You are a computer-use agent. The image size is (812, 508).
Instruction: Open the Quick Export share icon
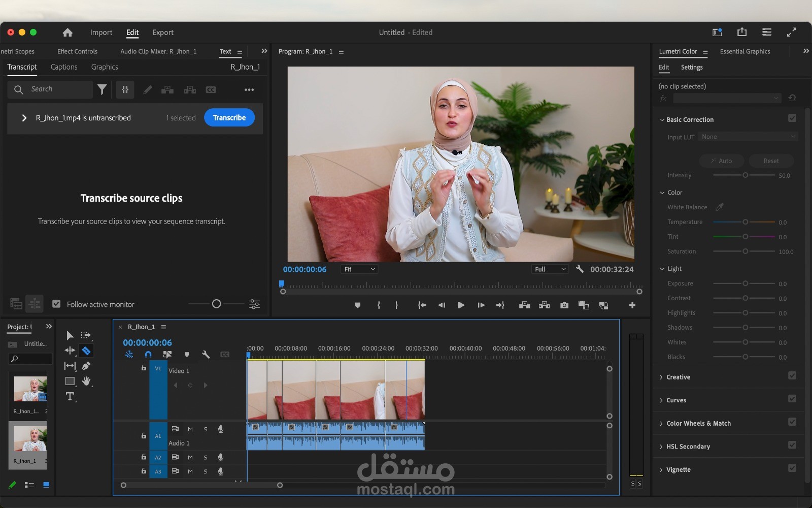(742, 32)
